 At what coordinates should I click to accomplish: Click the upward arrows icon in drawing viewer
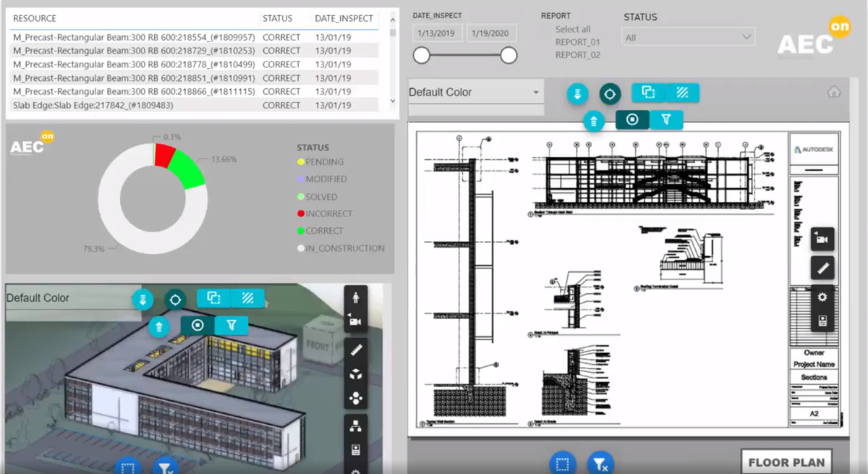click(x=594, y=121)
